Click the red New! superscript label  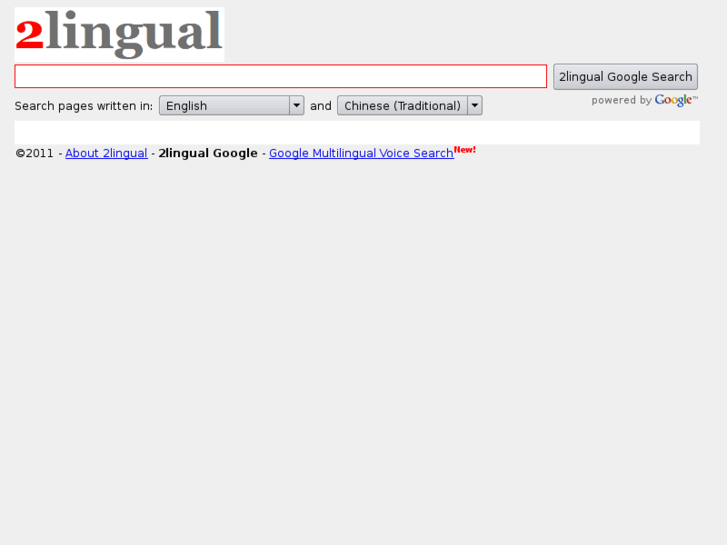tap(465, 149)
